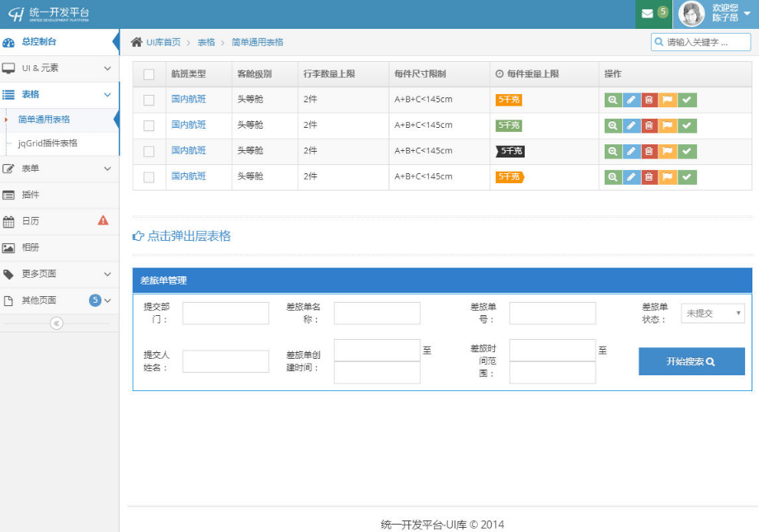The width and height of the screenshot is (759, 532).
Task: Open the 差旅单状态 dropdown showing 未提交
Action: point(712,313)
